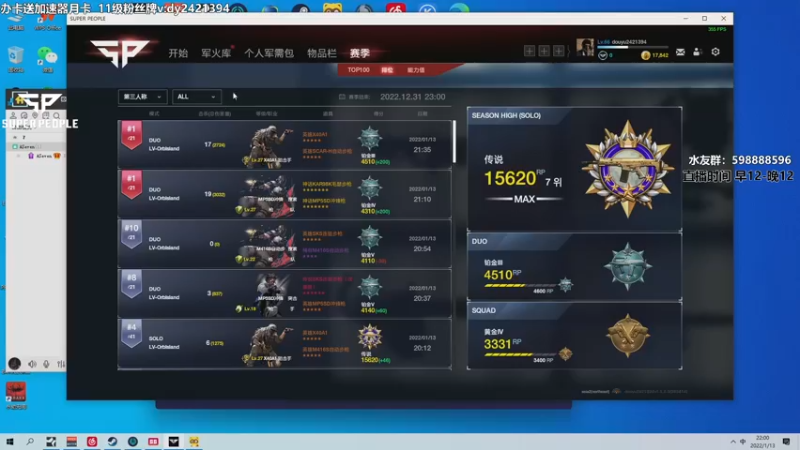Click the third empty party slot plus icon
Screen dimensions: 800x450
point(558,51)
